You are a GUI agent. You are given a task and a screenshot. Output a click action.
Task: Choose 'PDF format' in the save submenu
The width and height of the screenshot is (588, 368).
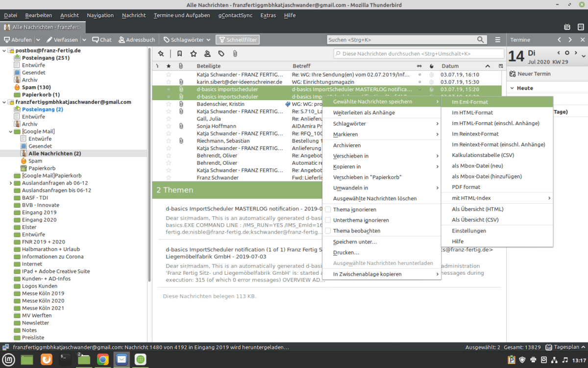click(465, 187)
